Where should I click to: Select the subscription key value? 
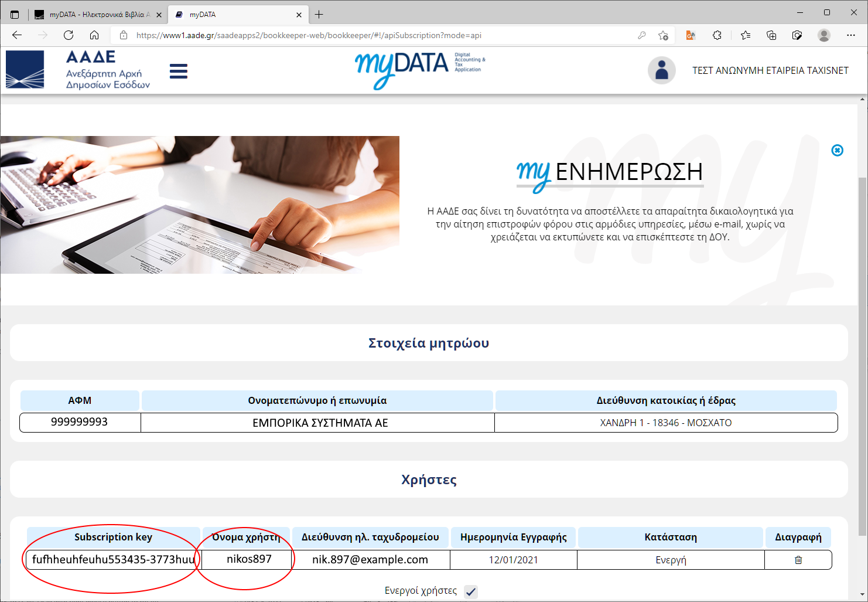point(113,559)
